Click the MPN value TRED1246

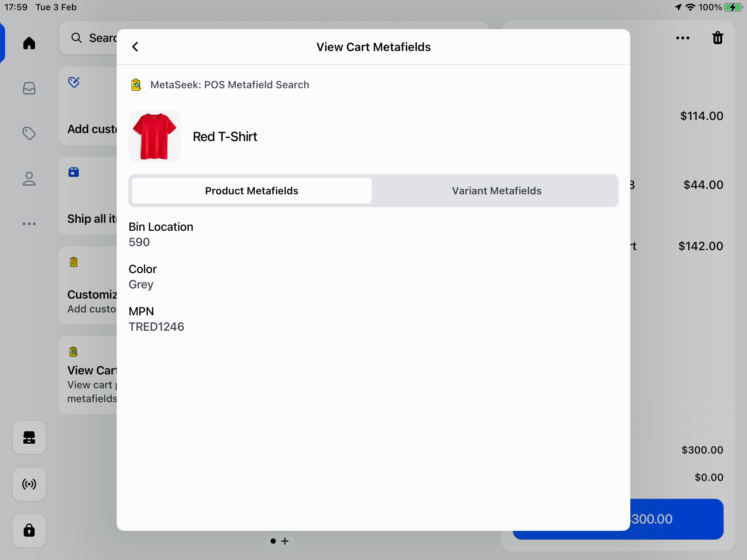click(156, 327)
